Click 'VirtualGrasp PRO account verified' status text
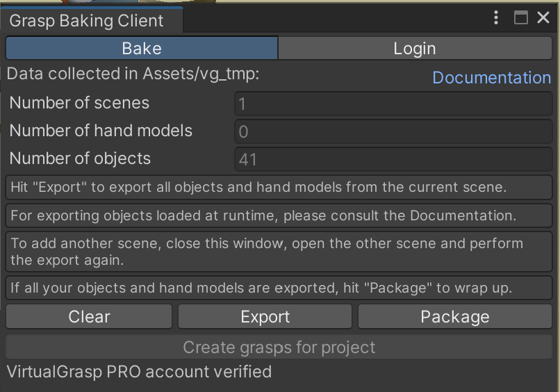 (x=139, y=372)
